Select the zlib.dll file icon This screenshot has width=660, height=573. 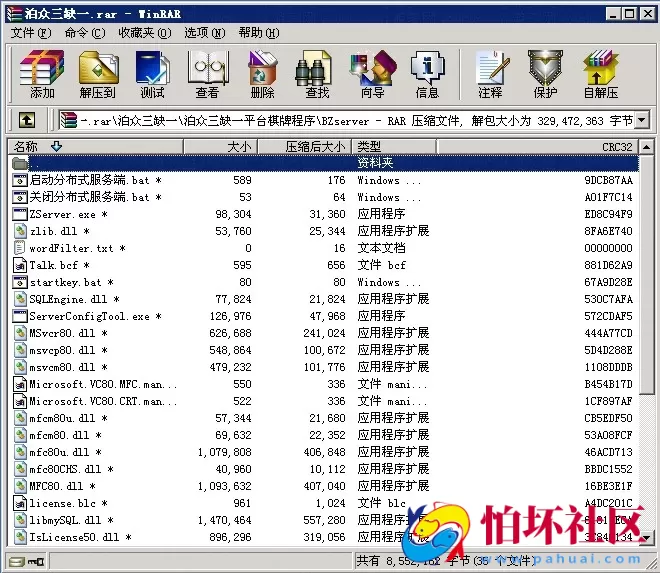[x=19, y=231]
